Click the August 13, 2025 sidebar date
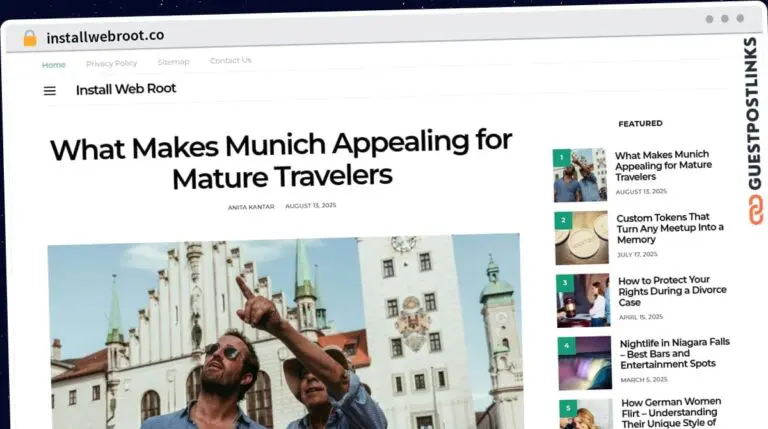The height and width of the screenshot is (429, 768). tap(641, 192)
